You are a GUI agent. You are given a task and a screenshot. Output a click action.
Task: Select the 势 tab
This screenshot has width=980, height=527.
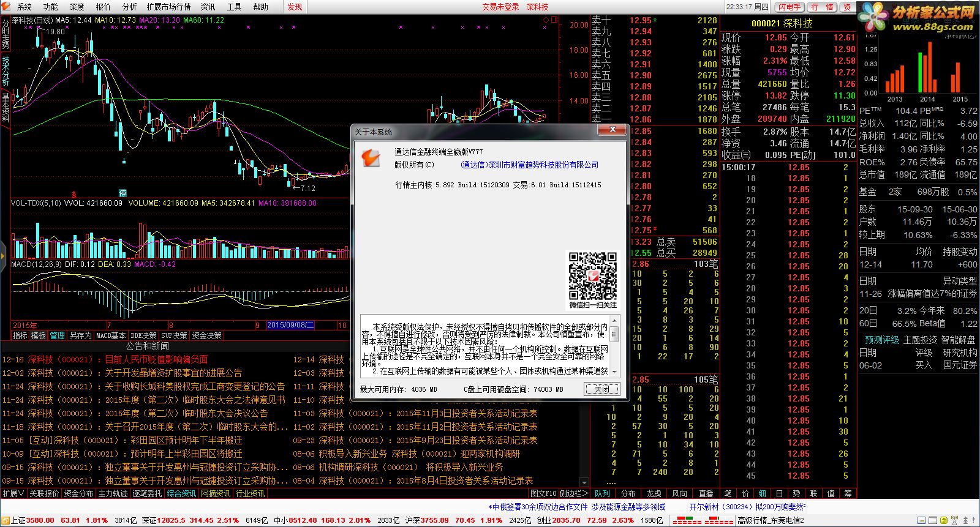796,493
